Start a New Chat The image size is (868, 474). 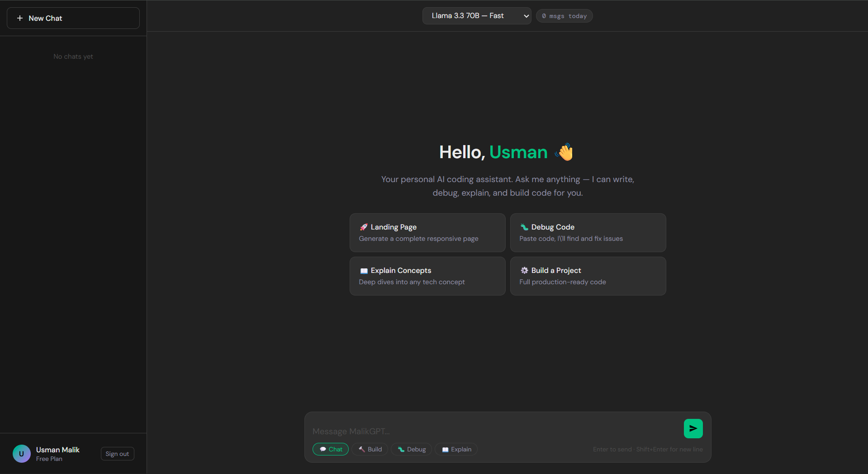point(73,18)
